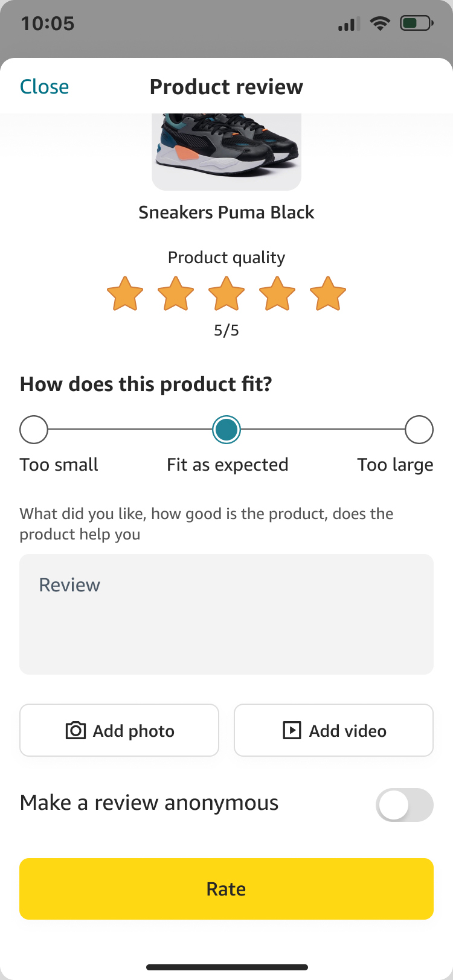The image size is (453, 980).
Task: Rate one star for product quality
Action: click(125, 294)
